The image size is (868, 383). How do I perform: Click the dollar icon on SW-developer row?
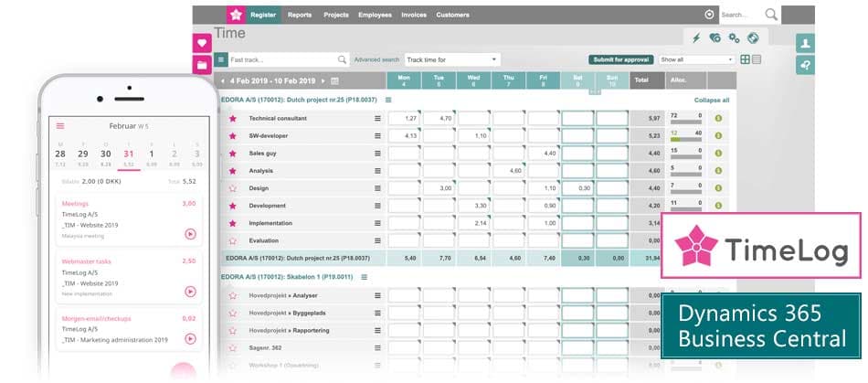718,135
